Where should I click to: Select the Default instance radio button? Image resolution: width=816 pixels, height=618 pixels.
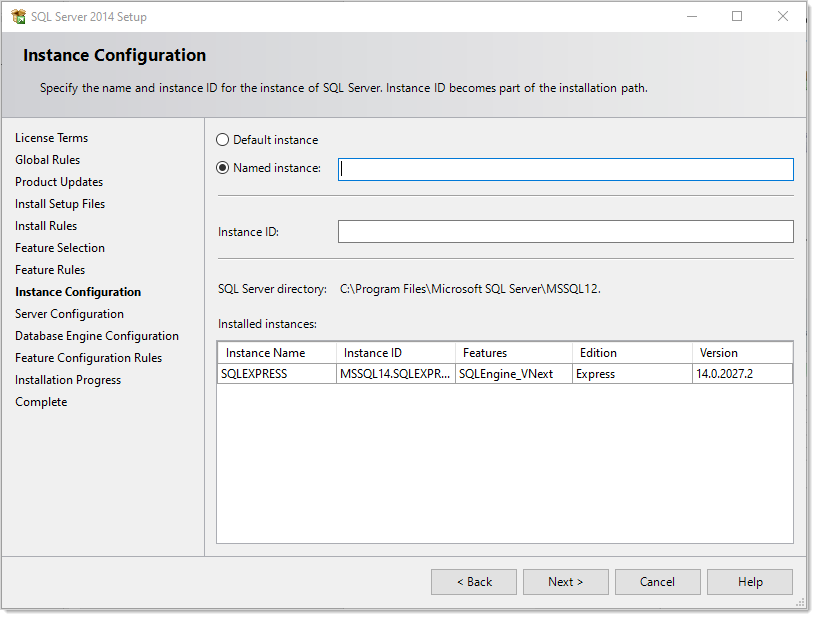222,140
